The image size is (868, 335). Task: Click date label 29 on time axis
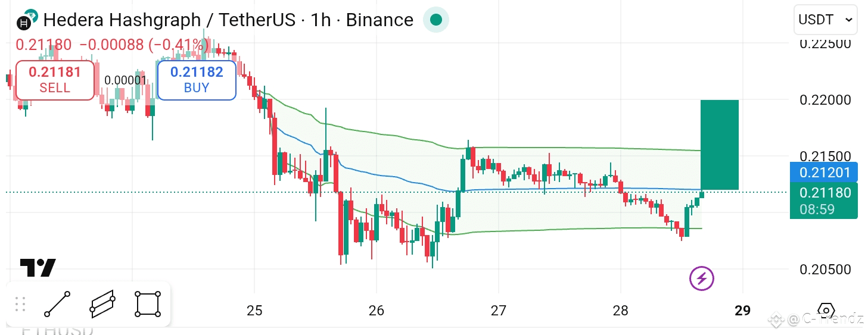click(742, 310)
